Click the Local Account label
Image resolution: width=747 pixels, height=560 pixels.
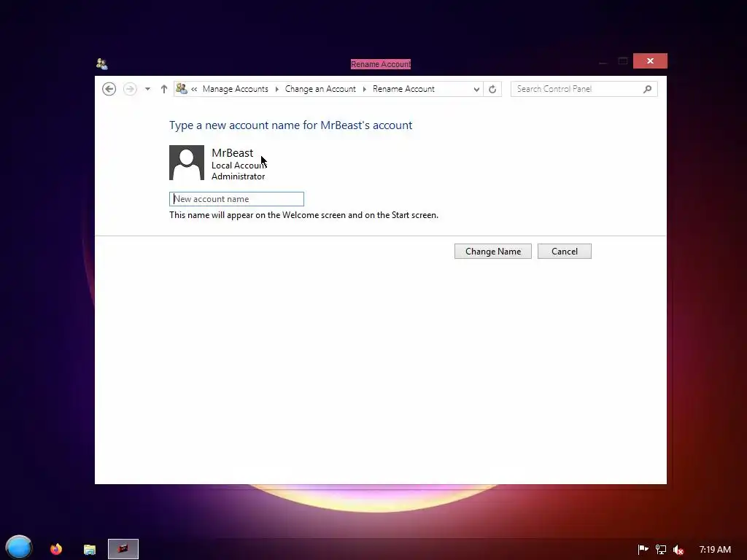[239, 166]
